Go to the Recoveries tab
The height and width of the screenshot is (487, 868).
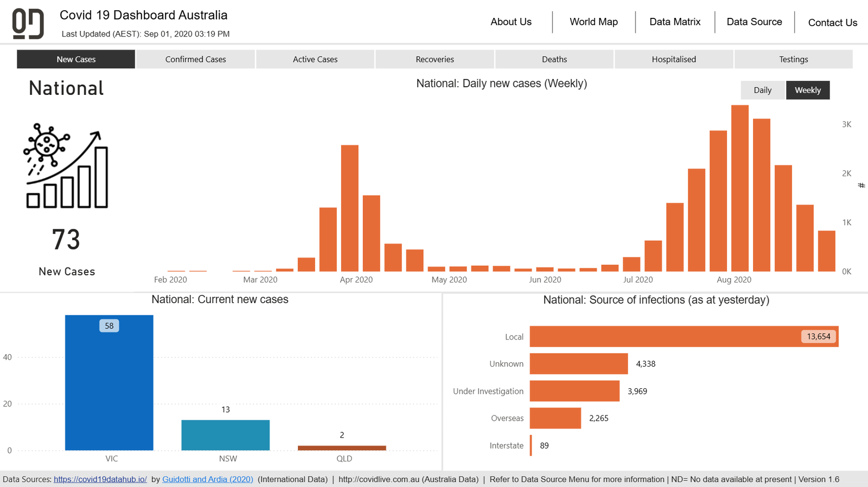tap(435, 59)
